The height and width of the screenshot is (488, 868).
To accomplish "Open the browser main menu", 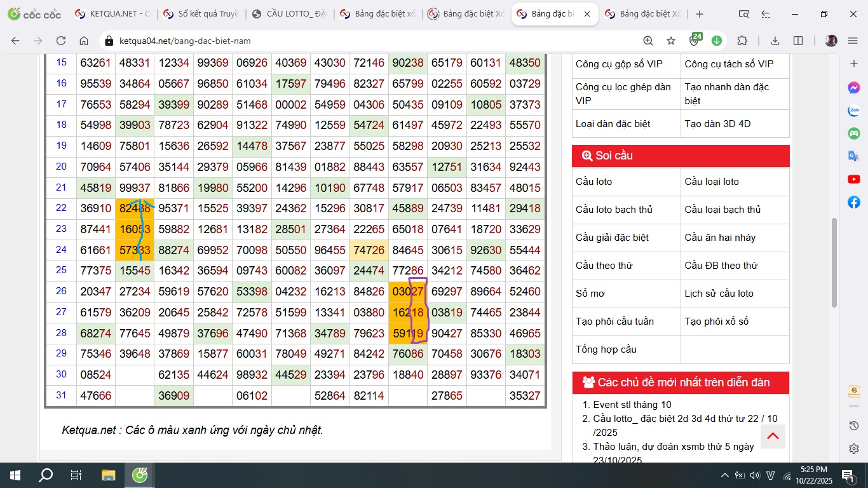I will [853, 41].
